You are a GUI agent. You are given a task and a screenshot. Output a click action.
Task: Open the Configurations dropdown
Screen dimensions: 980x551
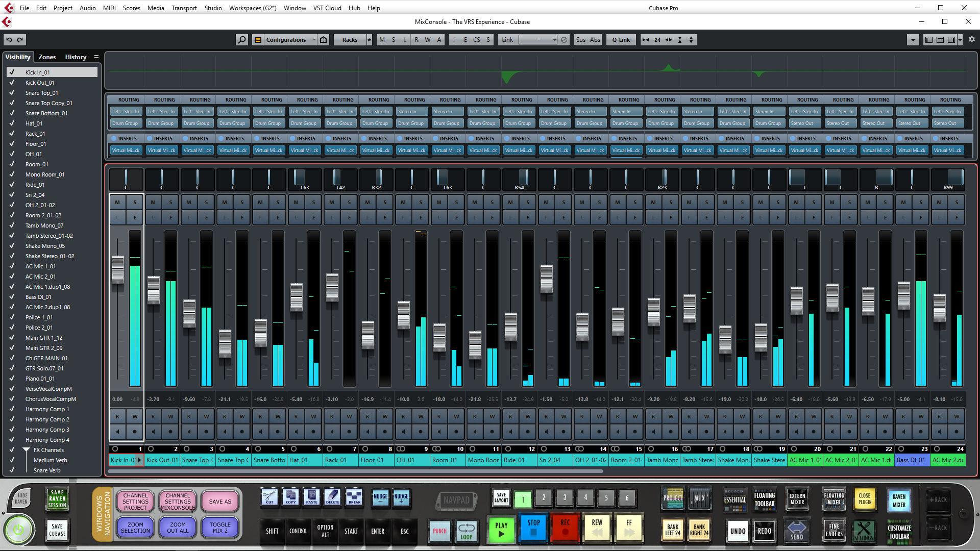tap(289, 40)
